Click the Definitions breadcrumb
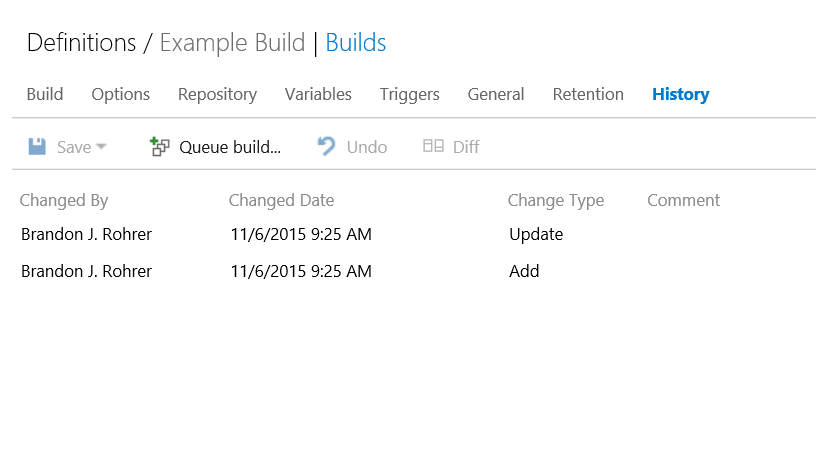 click(81, 43)
